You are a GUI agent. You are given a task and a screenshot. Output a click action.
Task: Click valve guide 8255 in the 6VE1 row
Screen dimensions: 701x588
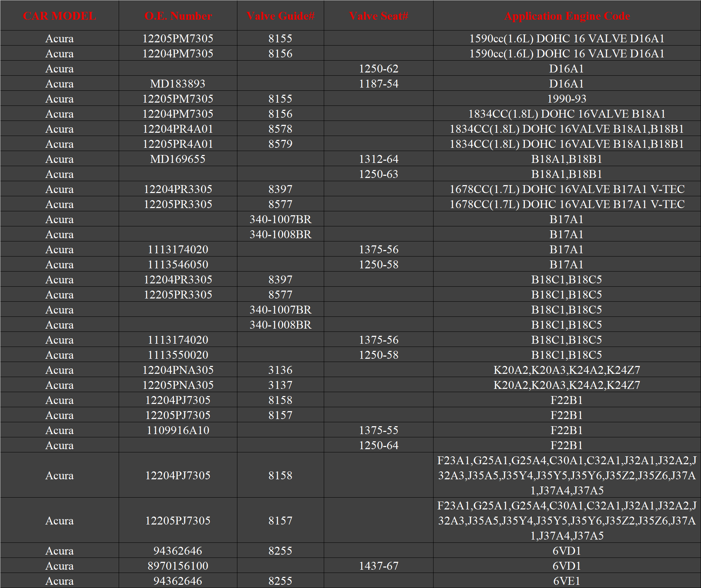point(280,581)
